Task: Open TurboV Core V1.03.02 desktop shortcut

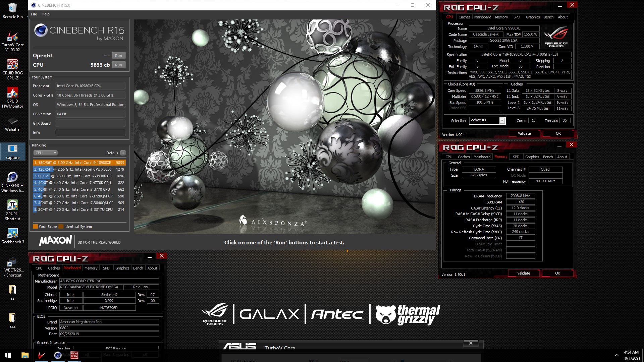Action: 12,41
